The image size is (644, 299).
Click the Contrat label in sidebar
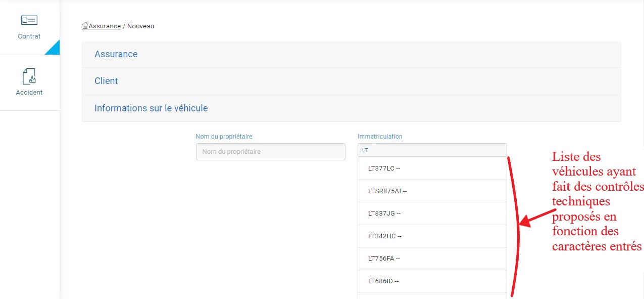click(29, 36)
